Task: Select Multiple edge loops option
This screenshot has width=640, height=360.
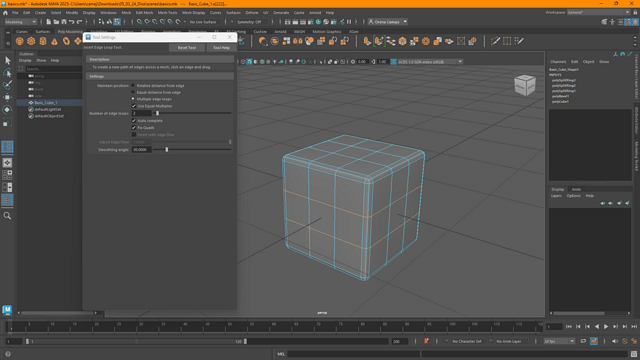Action: (133, 99)
